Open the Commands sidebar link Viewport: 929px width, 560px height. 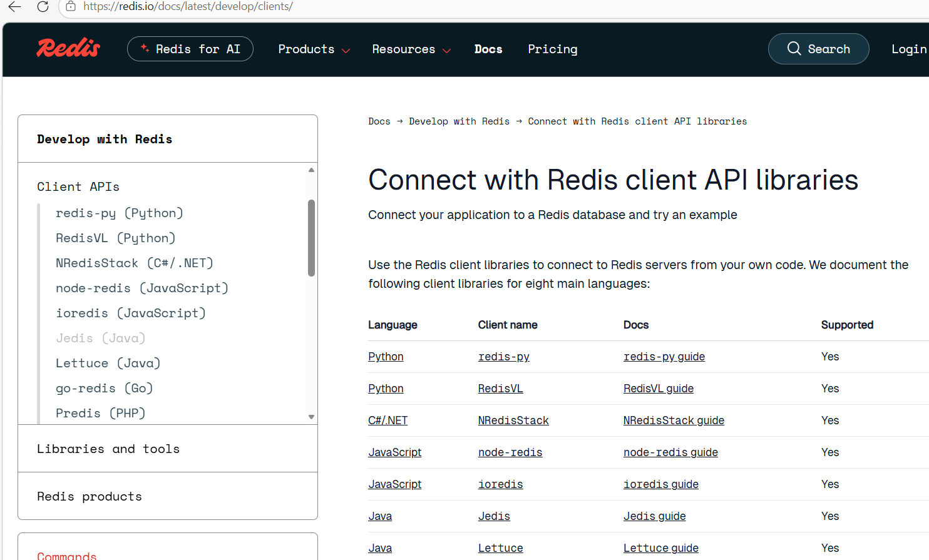[67, 556]
